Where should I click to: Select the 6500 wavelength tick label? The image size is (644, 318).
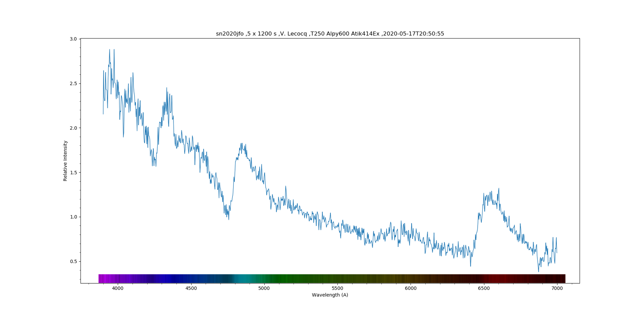pos(484,288)
